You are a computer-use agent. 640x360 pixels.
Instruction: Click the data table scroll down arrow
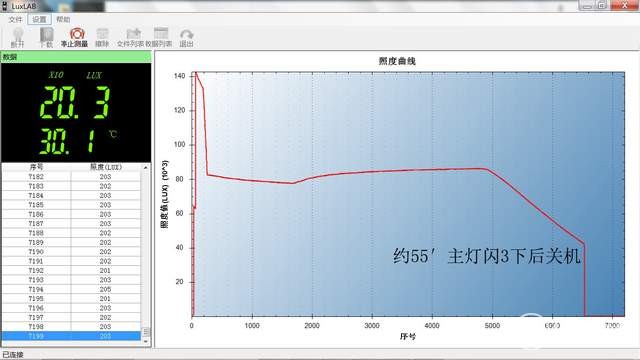point(146,342)
